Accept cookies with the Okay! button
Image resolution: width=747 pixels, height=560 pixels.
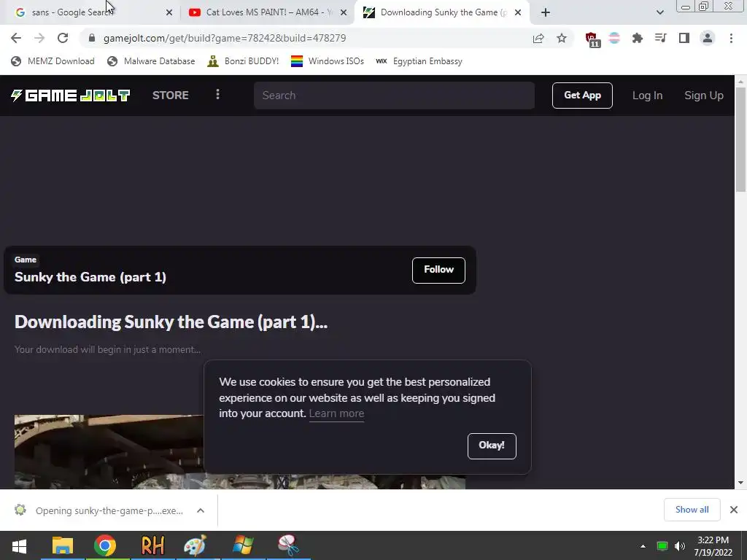tap(492, 446)
